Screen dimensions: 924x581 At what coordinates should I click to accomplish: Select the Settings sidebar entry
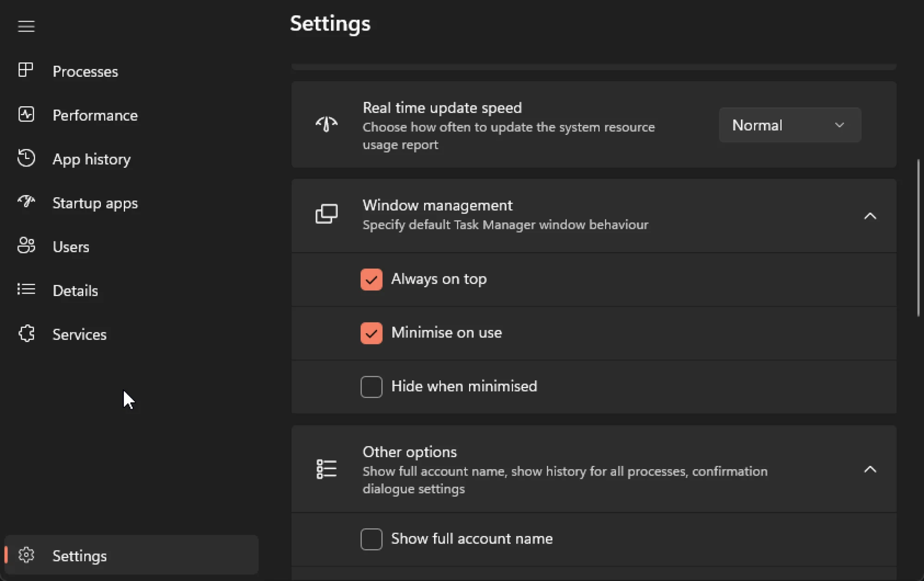click(131, 555)
